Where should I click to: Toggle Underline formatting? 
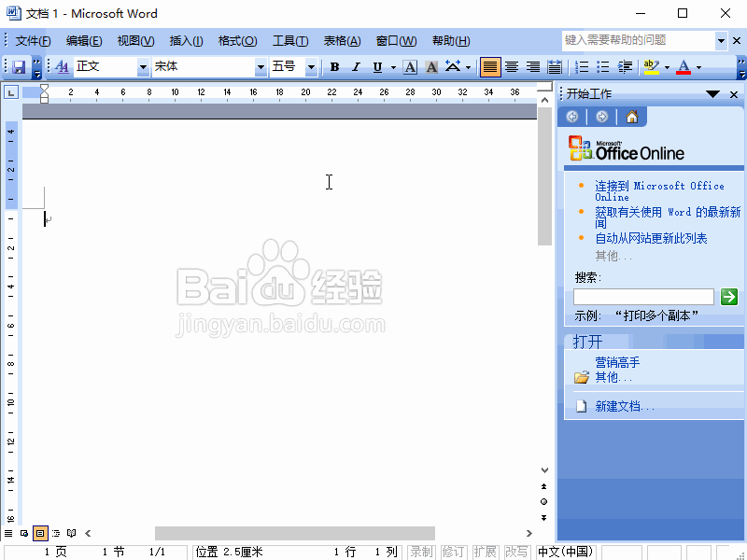pyautogui.click(x=377, y=67)
